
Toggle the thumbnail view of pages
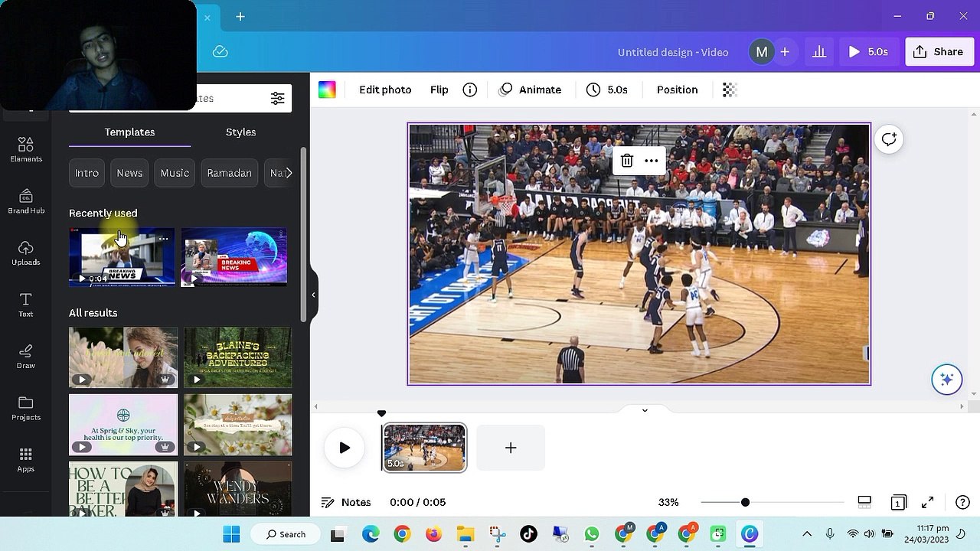point(864,502)
